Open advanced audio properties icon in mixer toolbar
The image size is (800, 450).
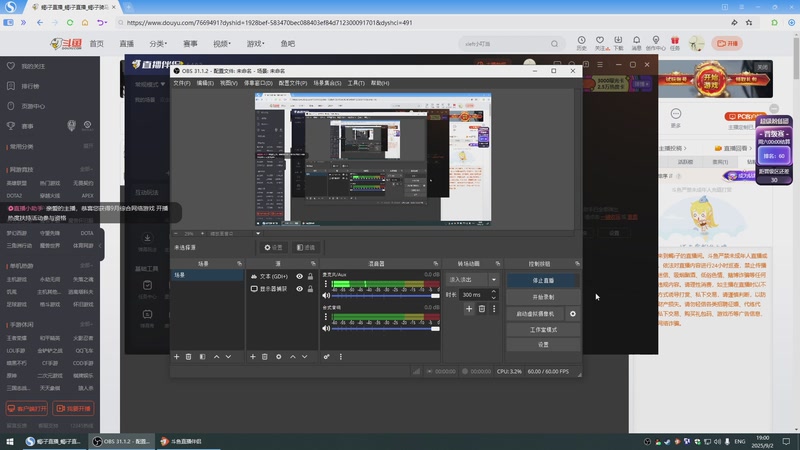click(327, 357)
